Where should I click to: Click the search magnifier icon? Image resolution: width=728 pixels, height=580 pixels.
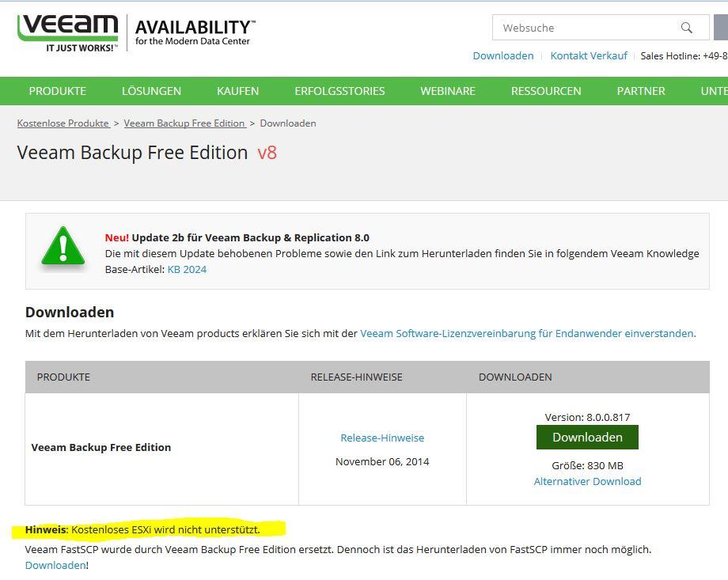coord(687,28)
